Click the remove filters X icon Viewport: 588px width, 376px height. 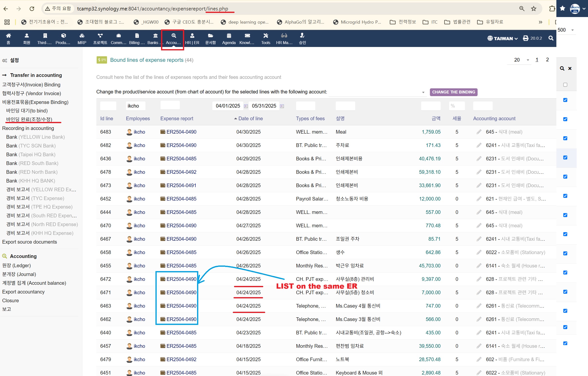pos(570,68)
